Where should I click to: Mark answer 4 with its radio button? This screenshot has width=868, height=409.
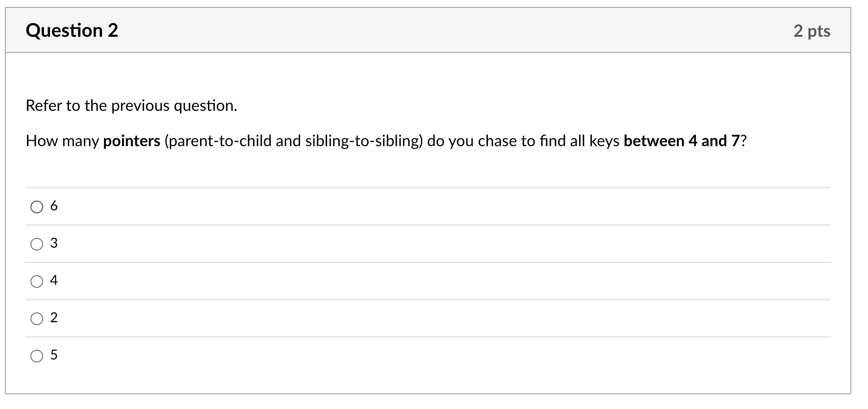(x=37, y=281)
